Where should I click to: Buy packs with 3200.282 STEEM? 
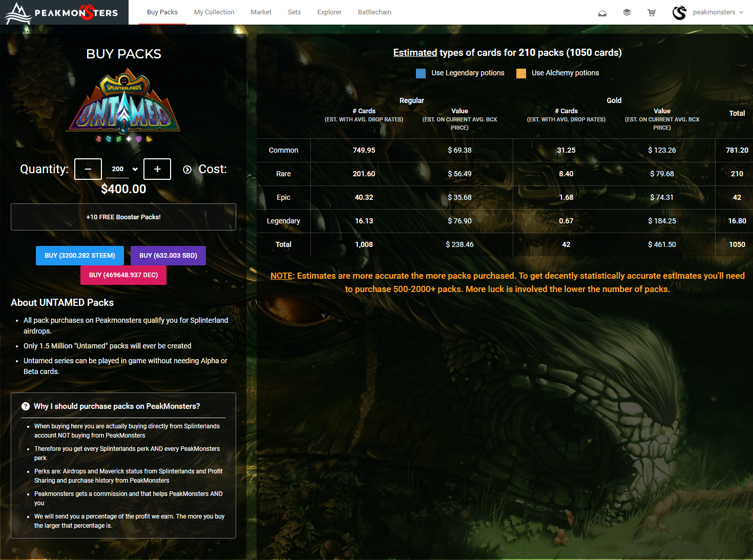[x=80, y=256]
